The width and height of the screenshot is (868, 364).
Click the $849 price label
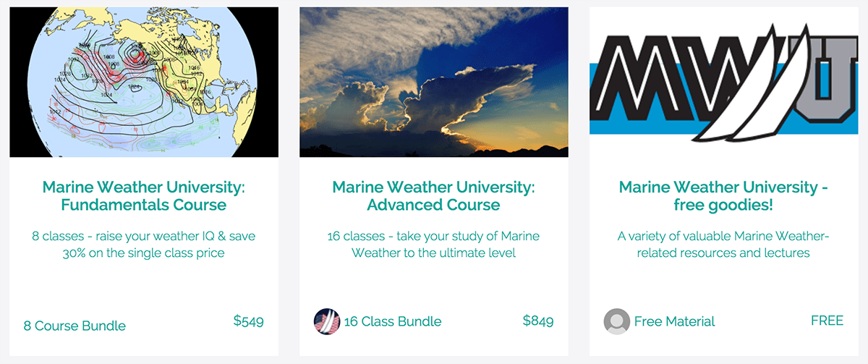click(537, 321)
